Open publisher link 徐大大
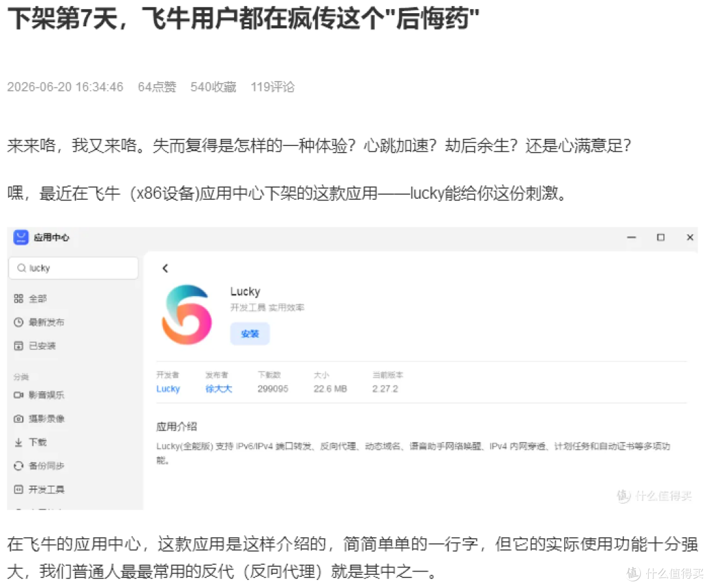 (x=219, y=389)
